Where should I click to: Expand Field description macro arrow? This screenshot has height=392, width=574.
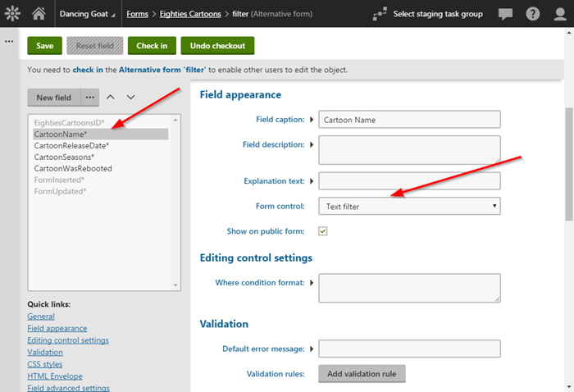coord(312,144)
